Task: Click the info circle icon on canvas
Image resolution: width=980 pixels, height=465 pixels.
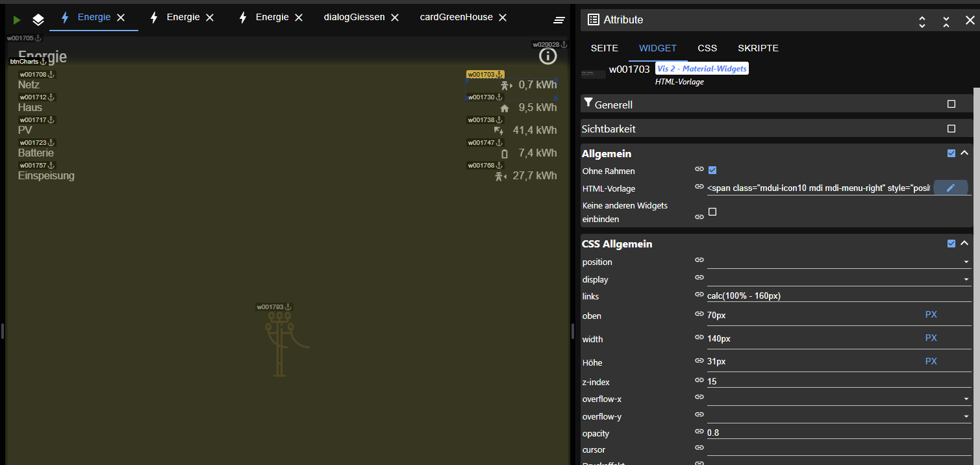Action: (x=547, y=57)
